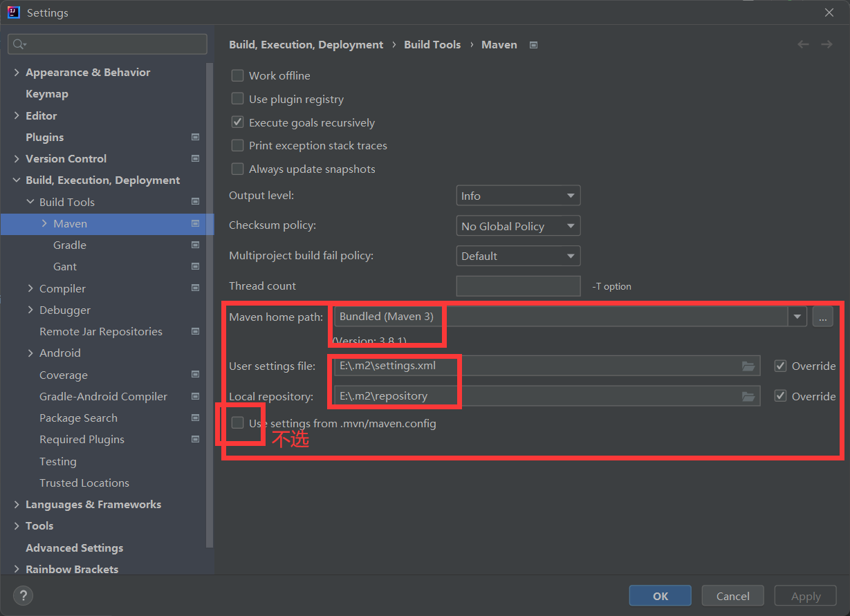Close the Settings dialog
The height and width of the screenshot is (616, 850).
(x=829, y=12)
